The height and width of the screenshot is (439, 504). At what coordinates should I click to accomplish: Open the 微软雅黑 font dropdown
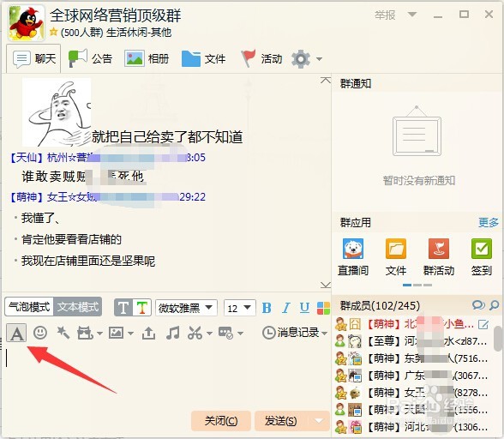coord(186,308)
